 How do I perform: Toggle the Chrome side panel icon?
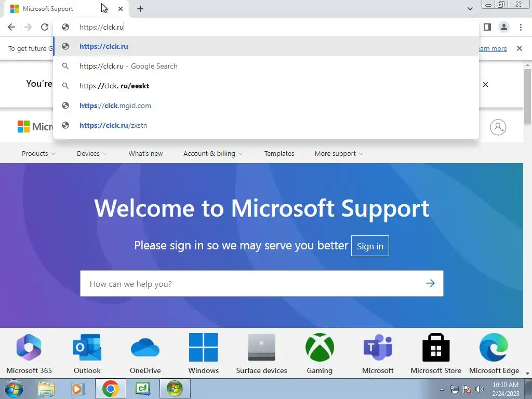(x=487, y=27)
